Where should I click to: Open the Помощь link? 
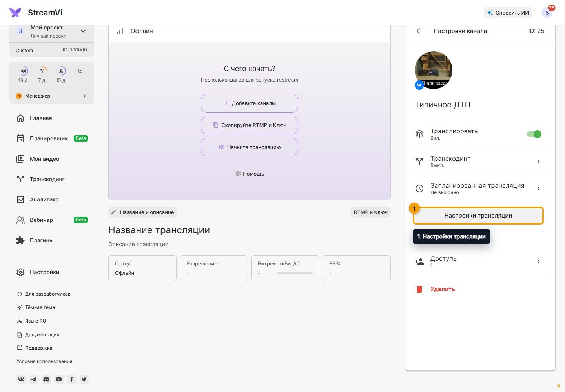tap(250, 174)
